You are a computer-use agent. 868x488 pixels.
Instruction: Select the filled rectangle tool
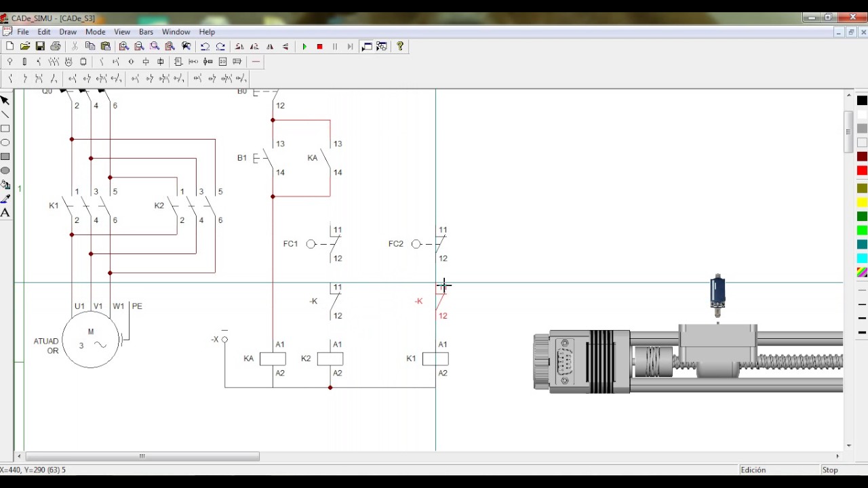(5, 157)
